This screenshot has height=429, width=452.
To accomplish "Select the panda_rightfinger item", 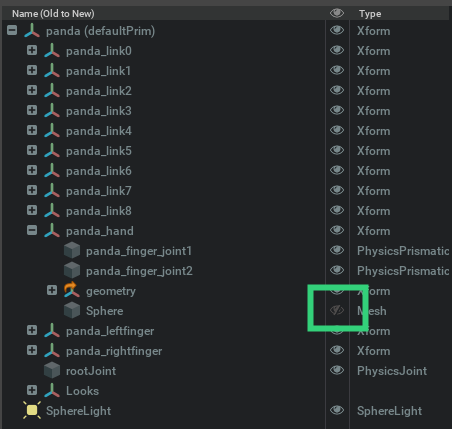I will pos(114,351).
